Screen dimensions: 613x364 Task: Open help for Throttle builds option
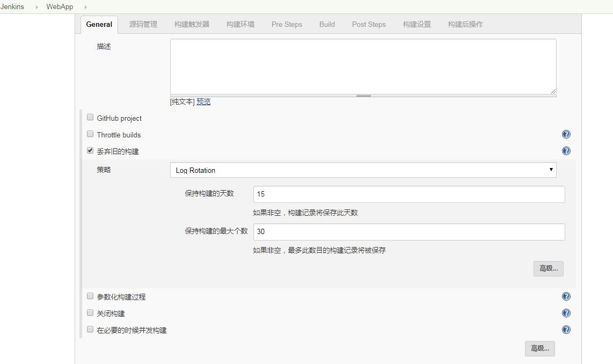point(566,134)
